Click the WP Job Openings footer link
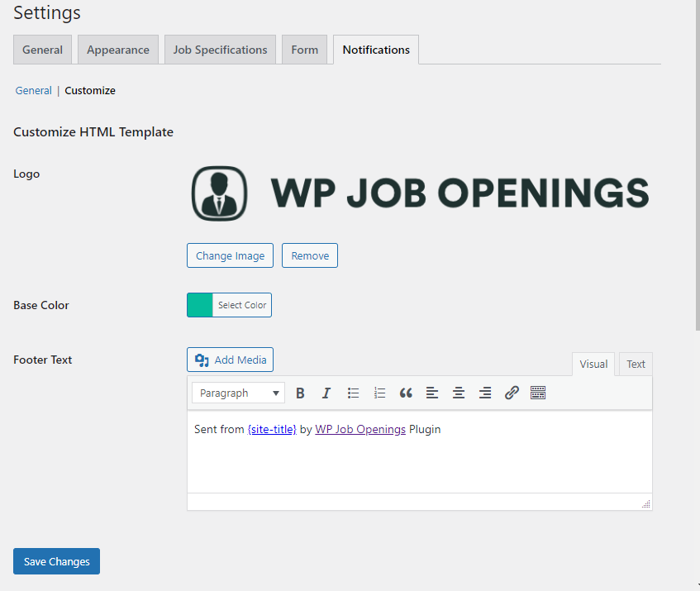 (x=360, y=430)
